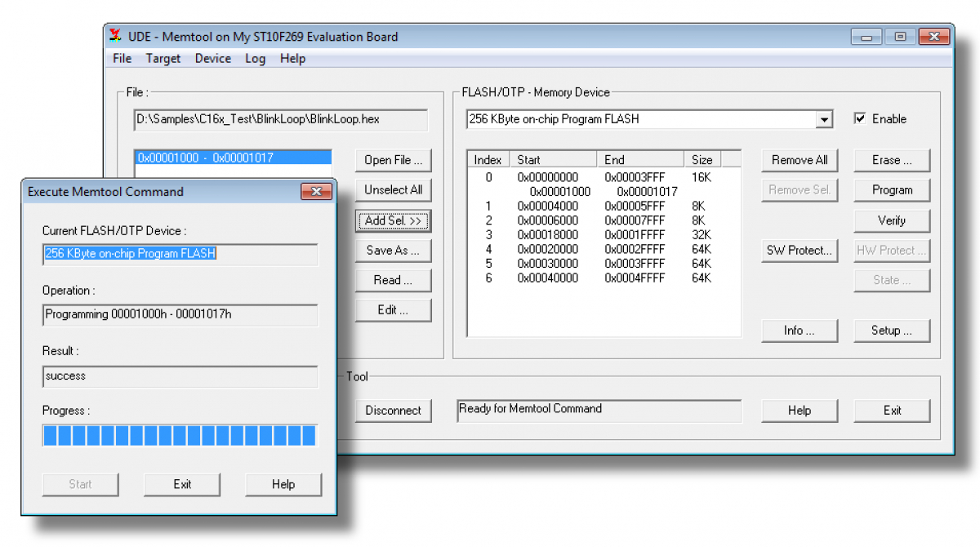This screenshot has width=980, height=547.
Task: Click the Unselect All button
Action: 393,189
